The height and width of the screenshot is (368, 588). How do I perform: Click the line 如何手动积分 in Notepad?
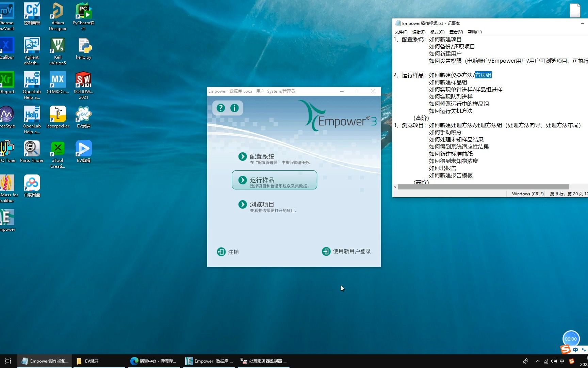(445, 132)
